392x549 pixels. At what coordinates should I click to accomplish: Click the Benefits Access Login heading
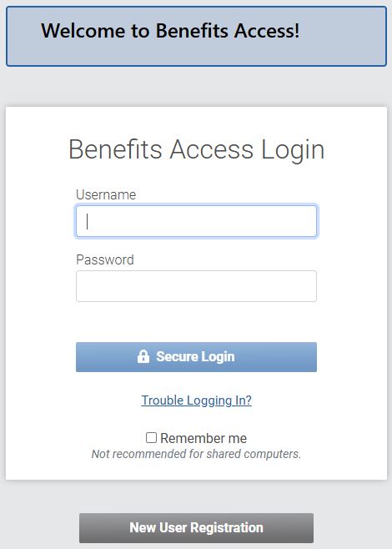click(196, 150)
